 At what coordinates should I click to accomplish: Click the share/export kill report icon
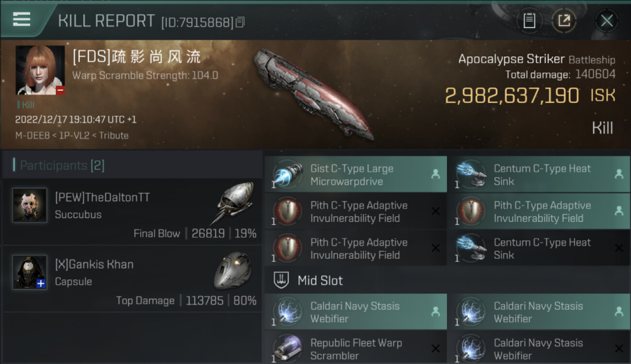(564, 21)
